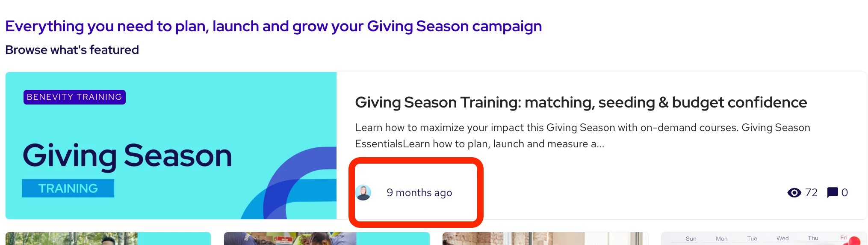Open first card thumbnail with outdoor people

coord(108,239)
